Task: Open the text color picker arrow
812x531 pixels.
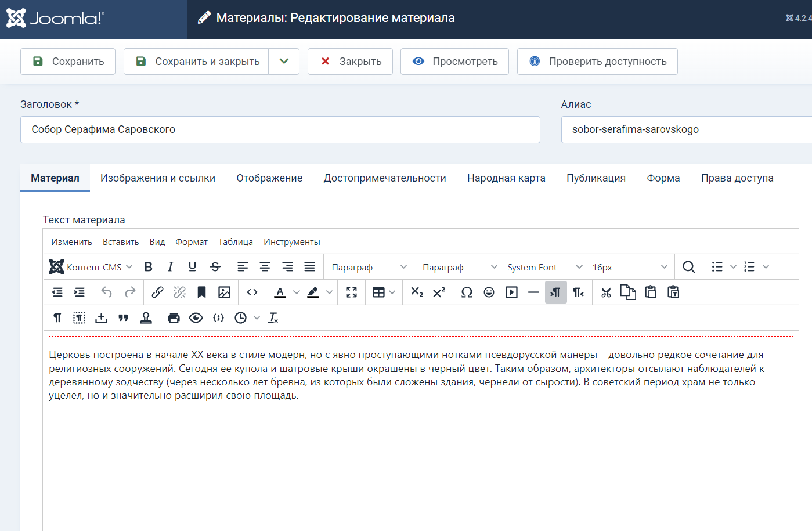Action: pos(297,292)
